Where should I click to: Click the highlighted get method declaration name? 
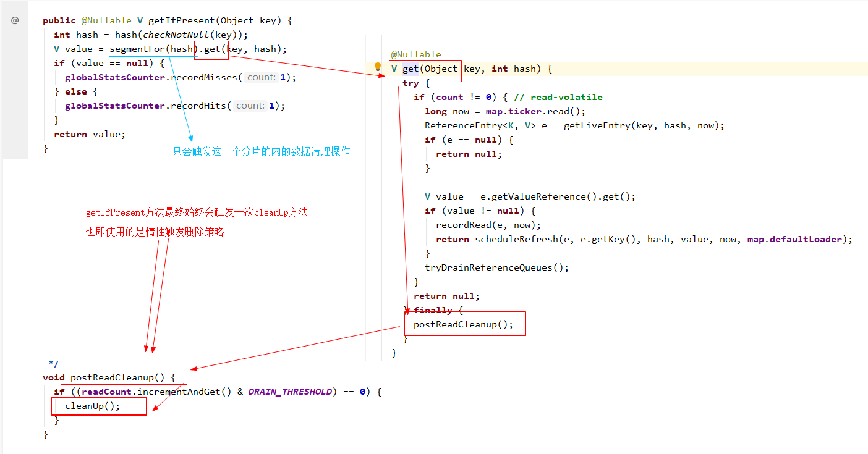[410, 69]
